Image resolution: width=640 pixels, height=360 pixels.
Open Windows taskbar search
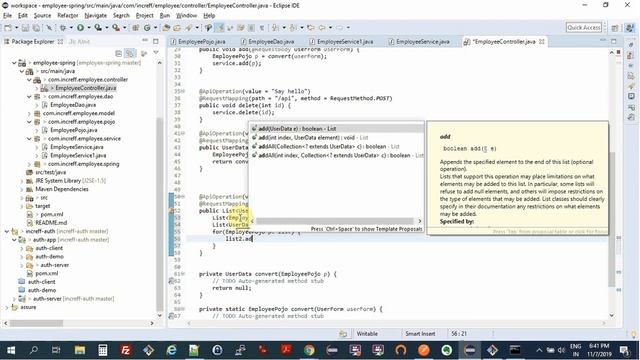click(x=34, y=350)
